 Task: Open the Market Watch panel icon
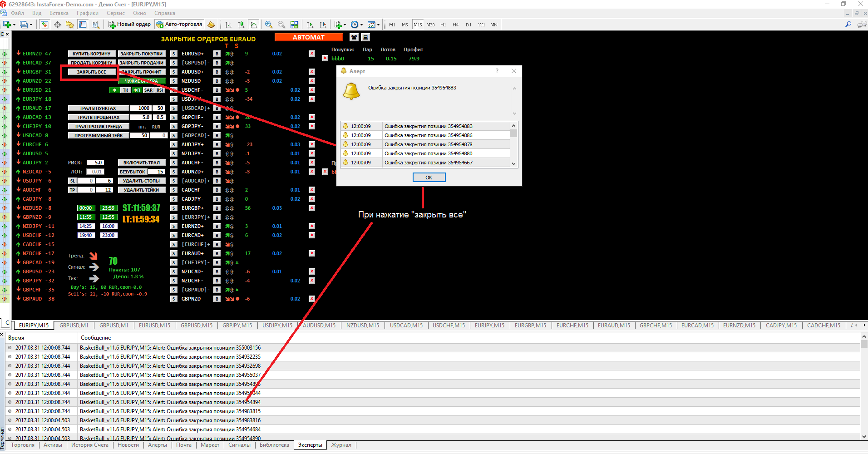(x=44, y=25)
